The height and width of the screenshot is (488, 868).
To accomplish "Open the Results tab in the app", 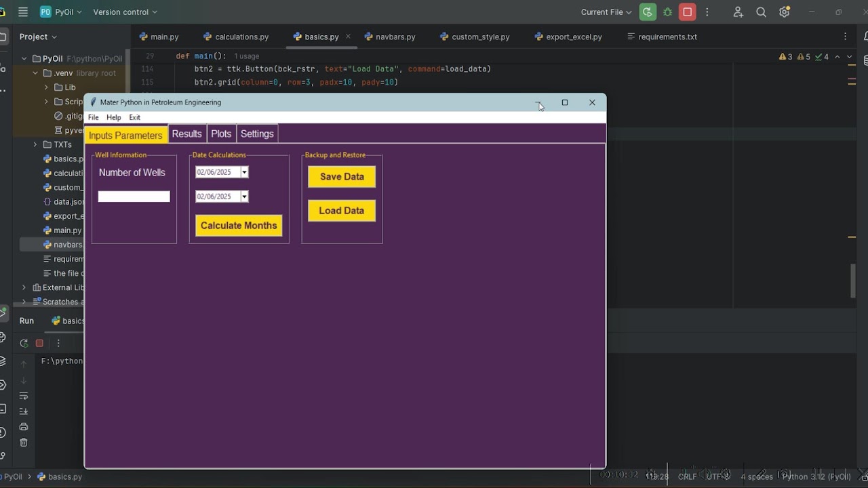I will pos(186,134).
